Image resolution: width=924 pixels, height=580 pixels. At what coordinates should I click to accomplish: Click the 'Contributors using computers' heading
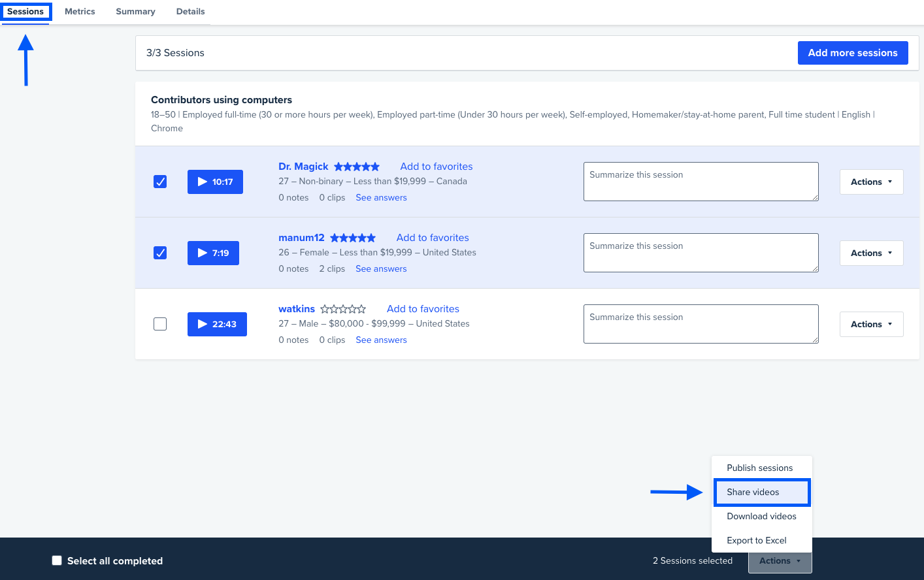coord(222,100)
